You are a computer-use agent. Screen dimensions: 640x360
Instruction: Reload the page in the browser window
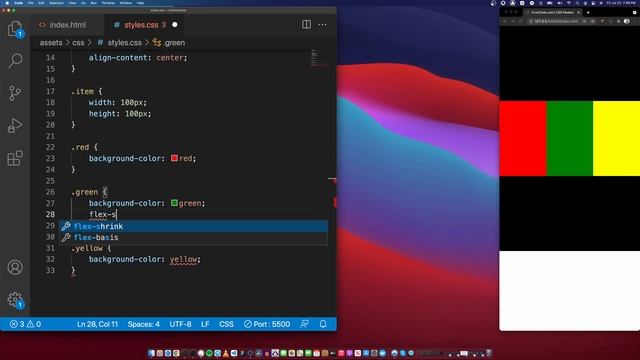[521, 21]
